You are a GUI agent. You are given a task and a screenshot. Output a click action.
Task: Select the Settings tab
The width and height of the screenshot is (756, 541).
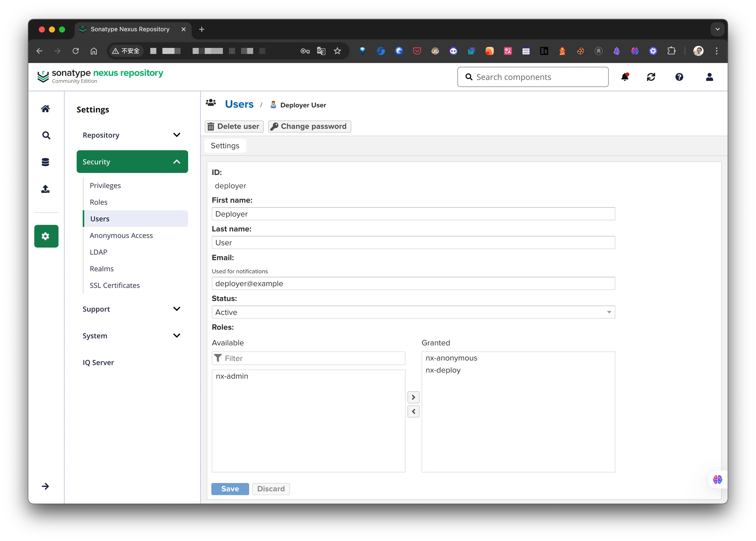pyautogui.click(x=225, y=145)
